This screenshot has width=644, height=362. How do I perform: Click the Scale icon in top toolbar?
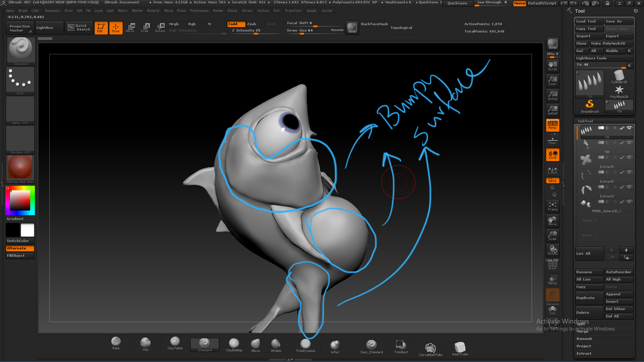point(145,27)
